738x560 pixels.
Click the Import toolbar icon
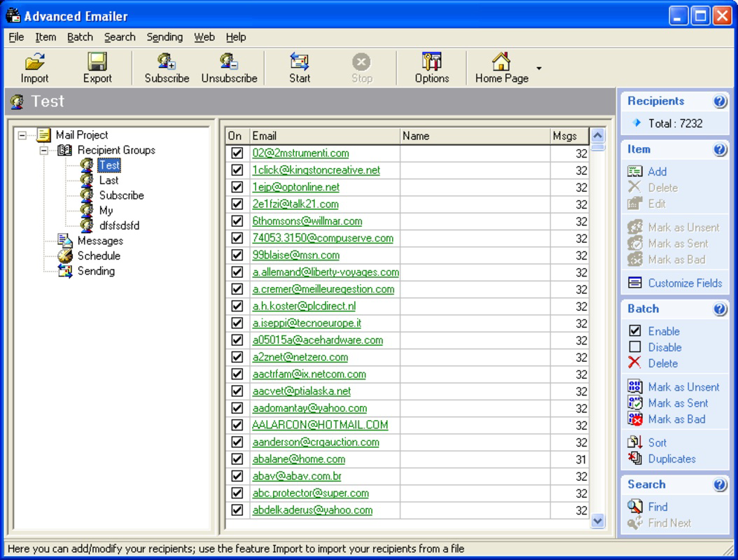(x=35, y=62)
